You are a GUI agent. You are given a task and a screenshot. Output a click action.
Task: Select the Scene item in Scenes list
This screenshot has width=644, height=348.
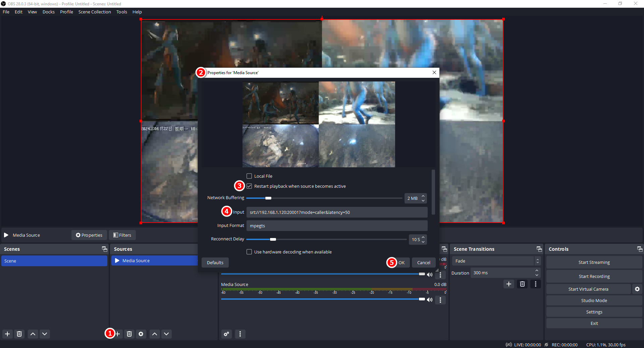pyautogui.click(x=54, y=261)
